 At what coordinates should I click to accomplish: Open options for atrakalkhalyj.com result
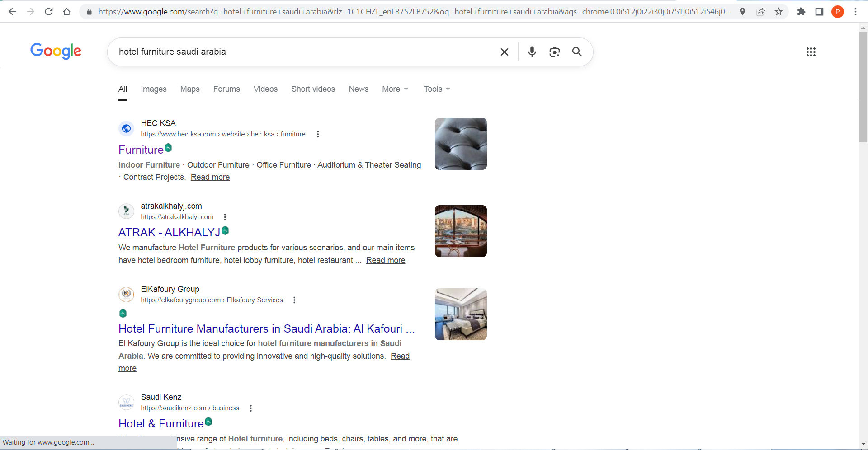click(x=225, y=217)
